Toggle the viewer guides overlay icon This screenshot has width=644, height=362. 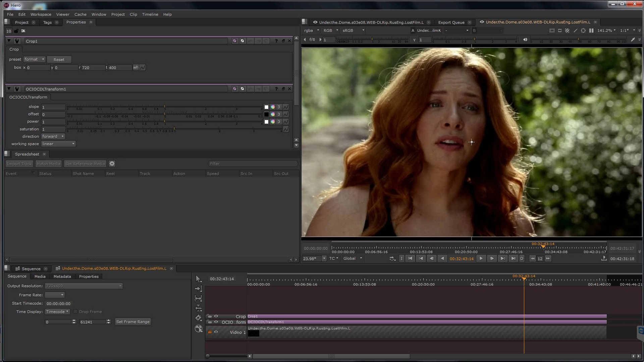coord(552,31)
